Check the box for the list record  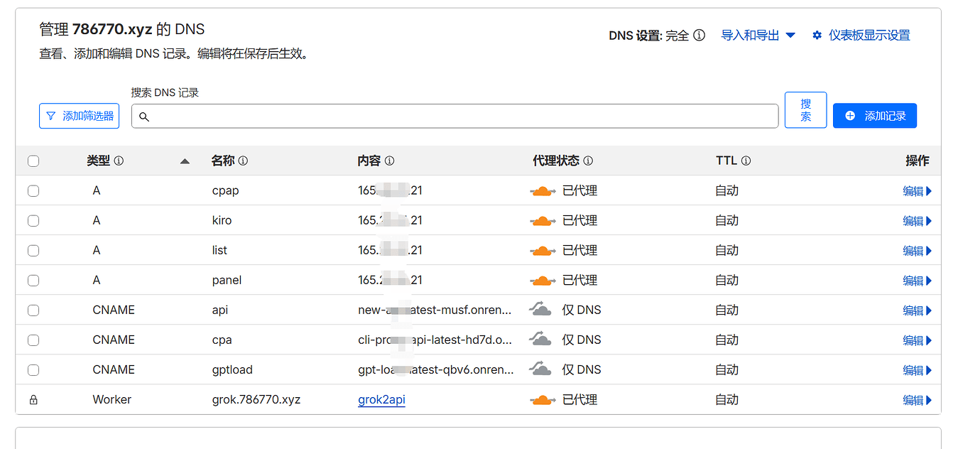[x=33, y=251]
